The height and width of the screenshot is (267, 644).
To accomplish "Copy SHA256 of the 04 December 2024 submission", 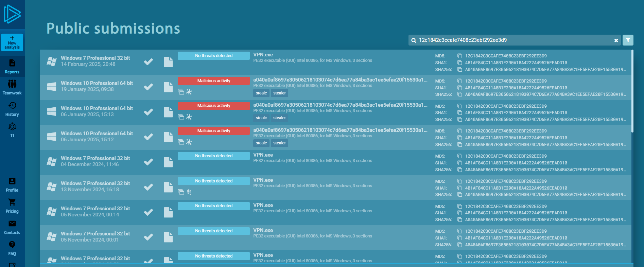I will pos(460,170).
